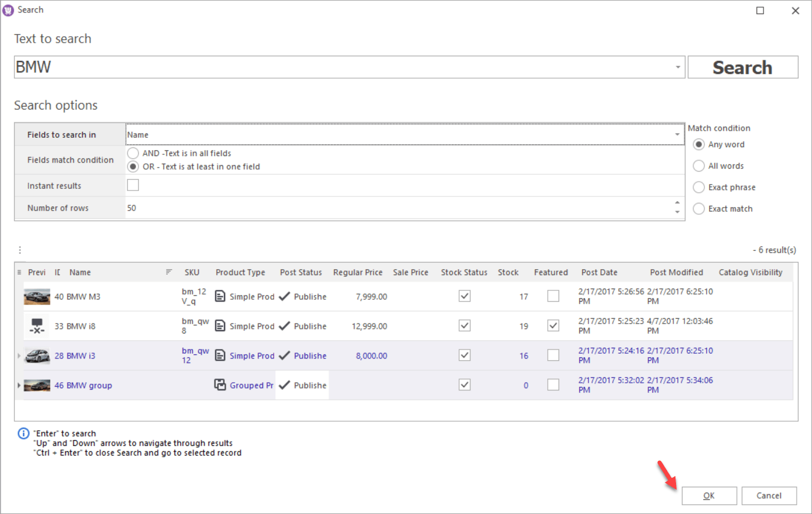Screen dimensions: 812x514
Task: Open the vertical dots grid options
Action: (20, 250)
